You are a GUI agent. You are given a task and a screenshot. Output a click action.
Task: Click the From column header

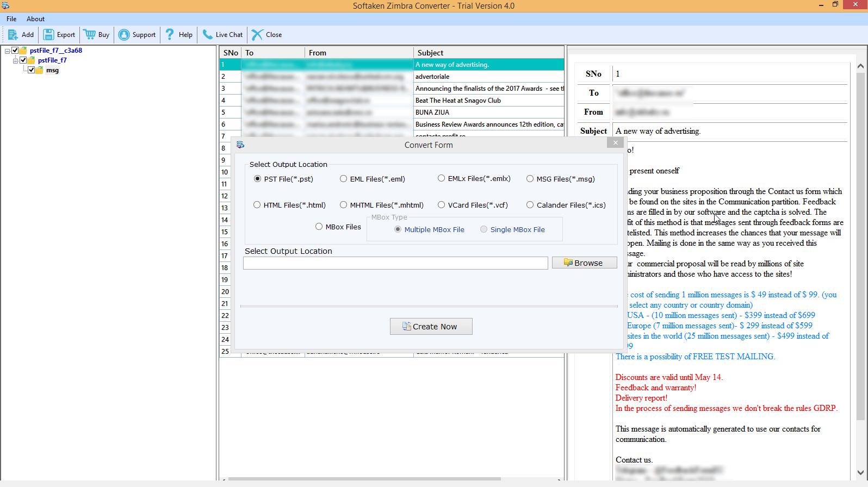click(x=359, y=53)
